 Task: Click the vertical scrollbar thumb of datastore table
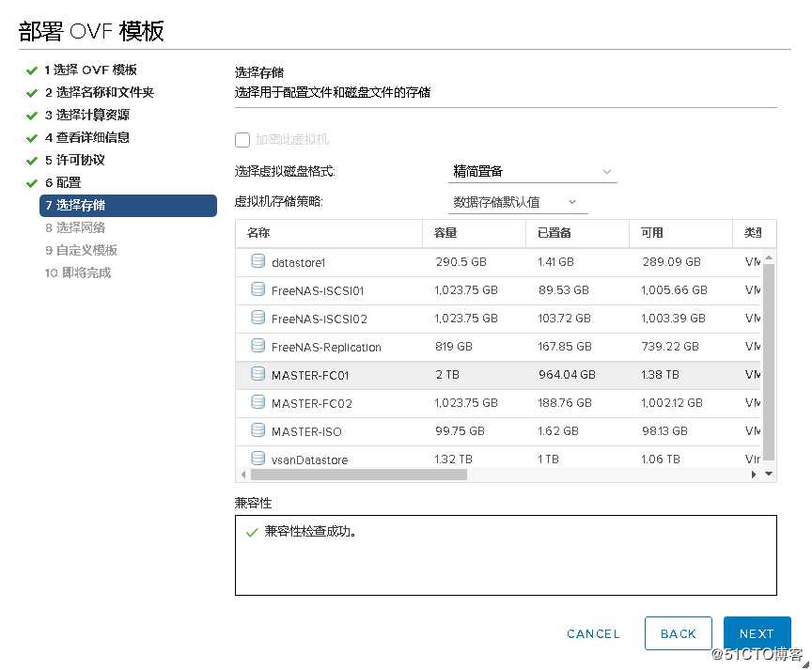click(769, 362)
